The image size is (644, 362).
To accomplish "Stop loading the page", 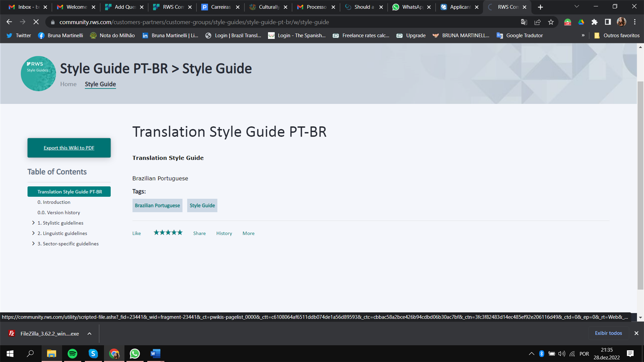I will [36, 22].
